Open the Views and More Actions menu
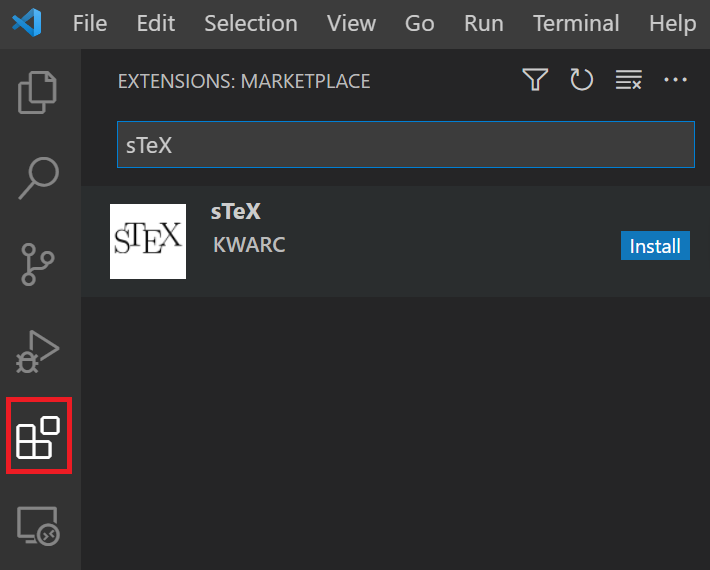This screenshot has width=710, height=570. (x=676, y=80)
